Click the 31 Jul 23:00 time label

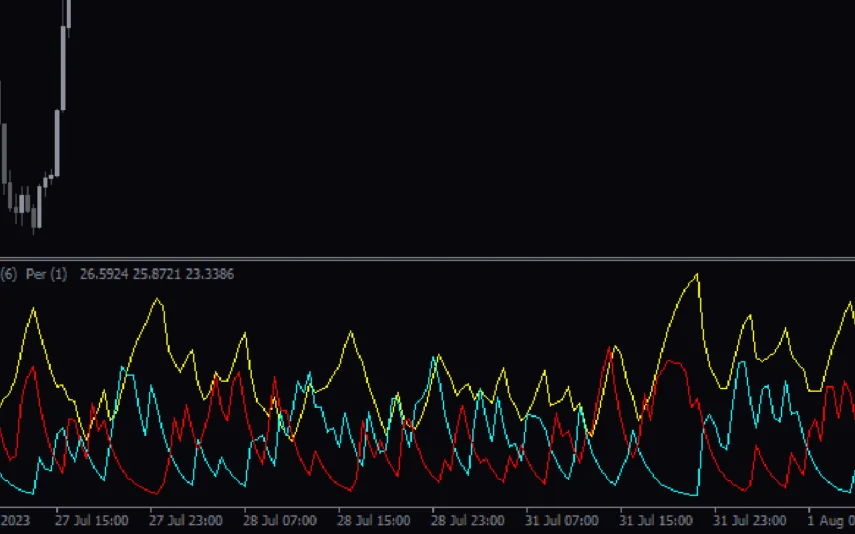(749, 521)
